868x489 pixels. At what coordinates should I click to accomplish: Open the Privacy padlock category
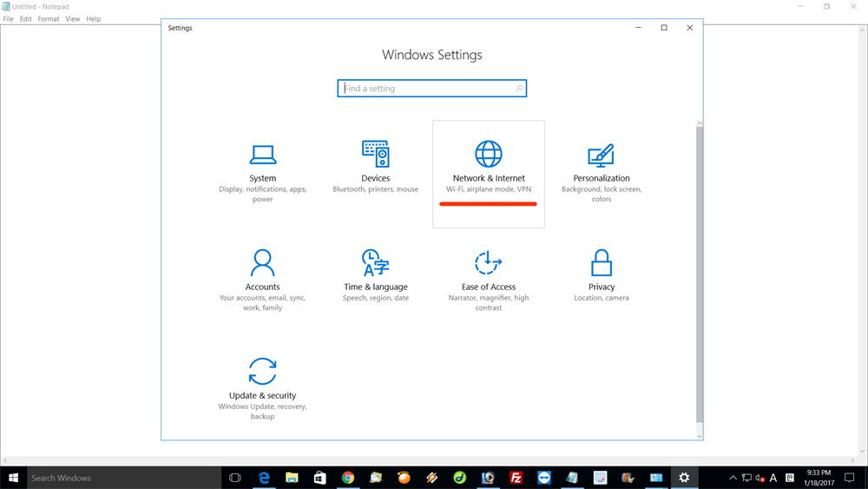pos(602,281)
